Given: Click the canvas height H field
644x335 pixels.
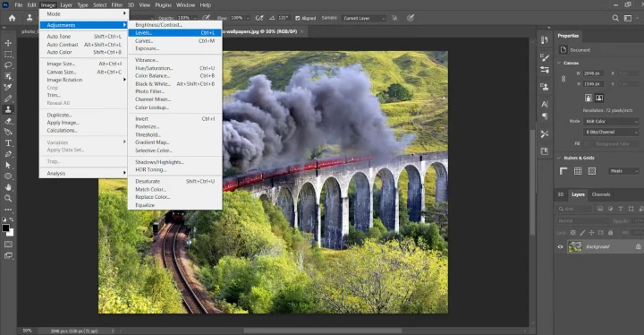Looking at the screenshot, I should click(593, 84).
